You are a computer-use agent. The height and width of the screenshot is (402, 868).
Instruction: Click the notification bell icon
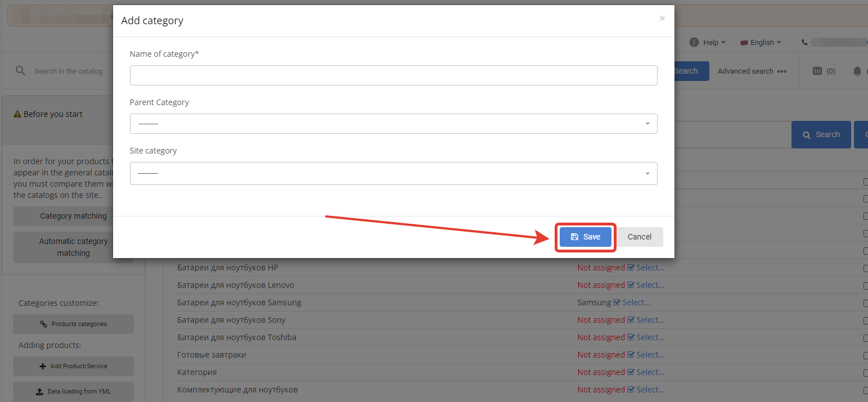tap(857, 71)
